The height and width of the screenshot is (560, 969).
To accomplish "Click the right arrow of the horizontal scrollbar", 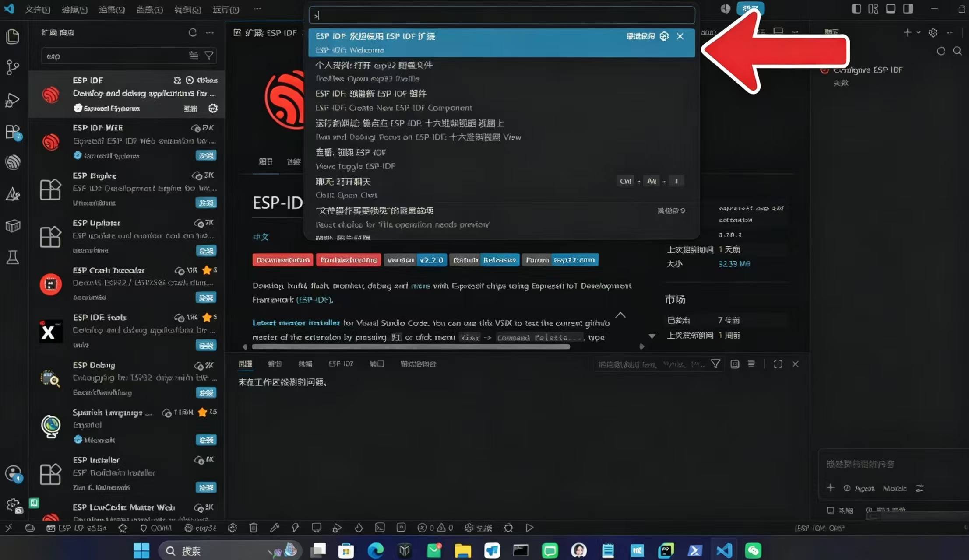I will tap(642, 346).
